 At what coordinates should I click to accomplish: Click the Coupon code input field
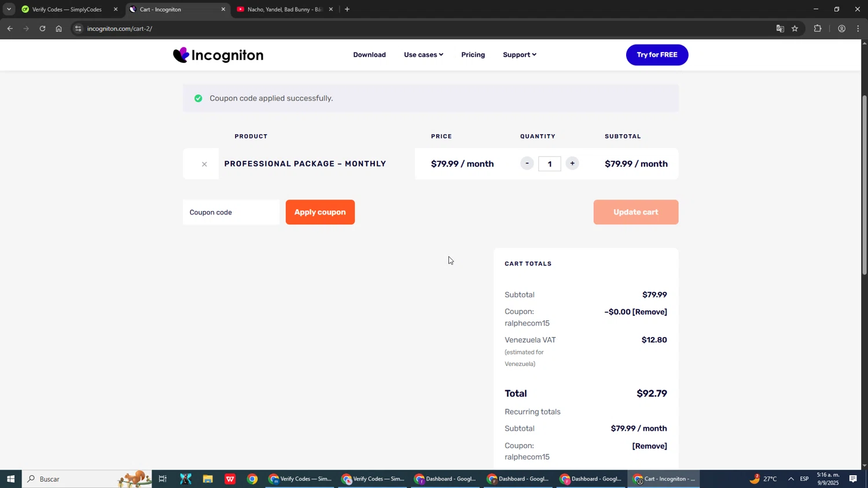tap(231, 212)
